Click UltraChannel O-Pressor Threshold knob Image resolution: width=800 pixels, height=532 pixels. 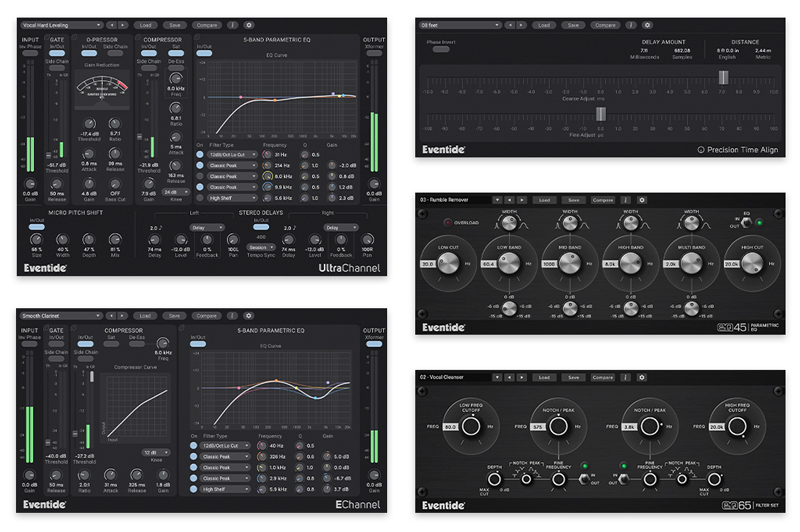pyautogui.click(x=89, y=124)
